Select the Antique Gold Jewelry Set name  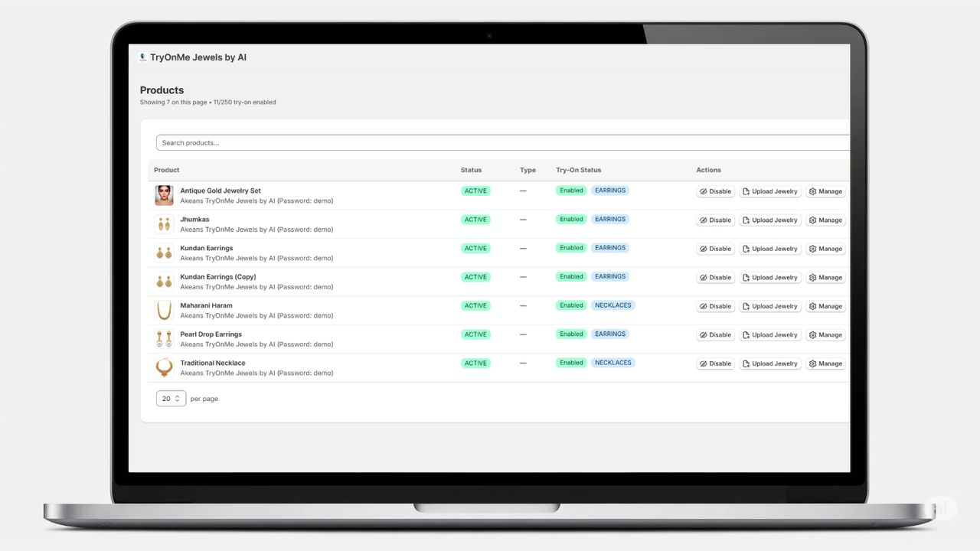click(220, 191)
